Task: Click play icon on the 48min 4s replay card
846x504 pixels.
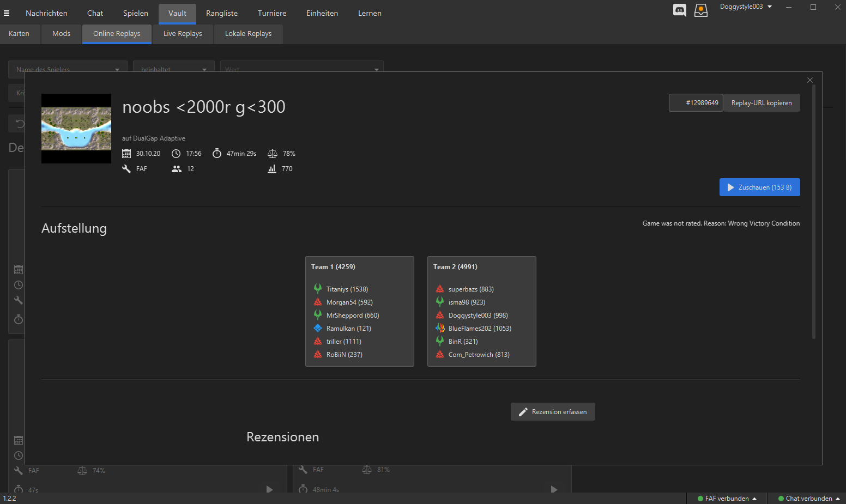Action: tap(554, 489)
